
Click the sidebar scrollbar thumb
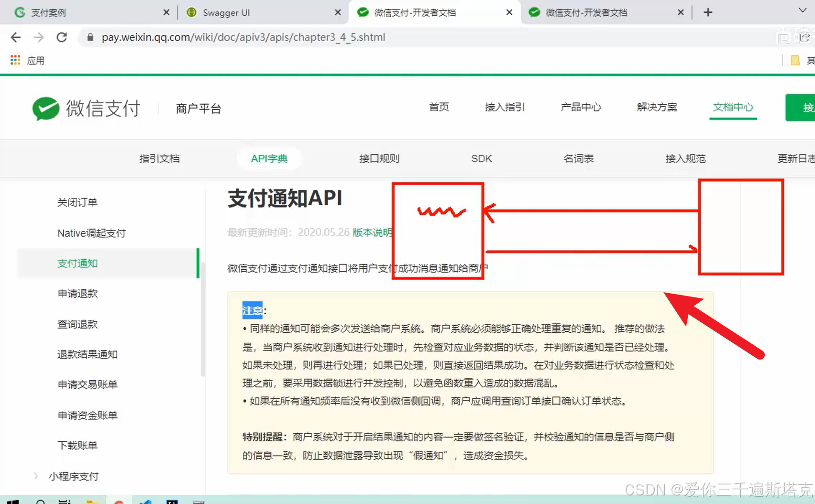(x=203, y=319)
